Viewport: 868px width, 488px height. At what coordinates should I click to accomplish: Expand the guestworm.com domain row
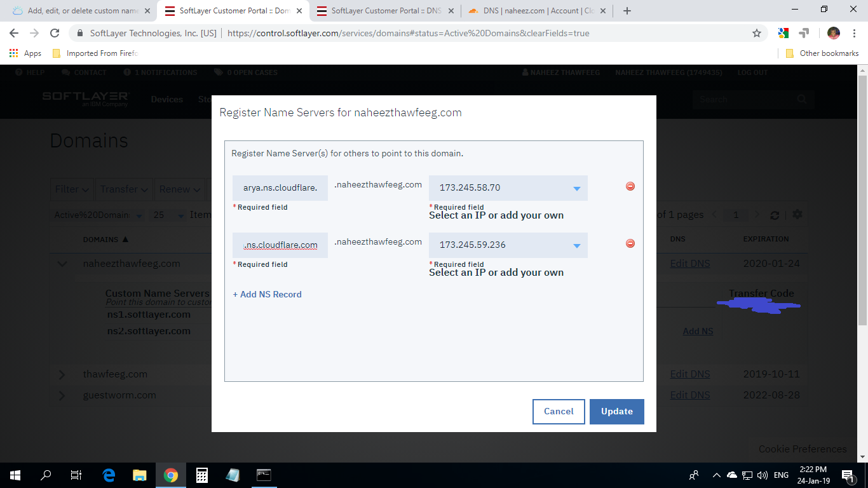coord(62,396)
